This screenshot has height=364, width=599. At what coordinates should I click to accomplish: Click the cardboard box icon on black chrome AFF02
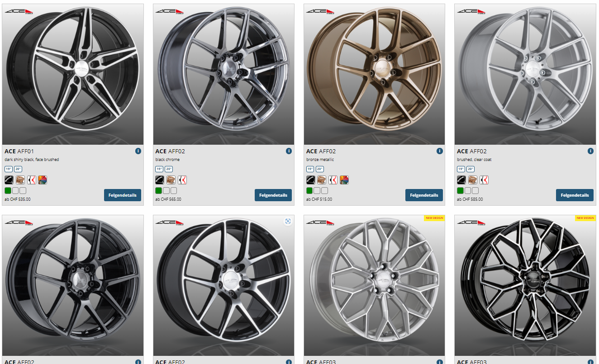coord(171,180)
